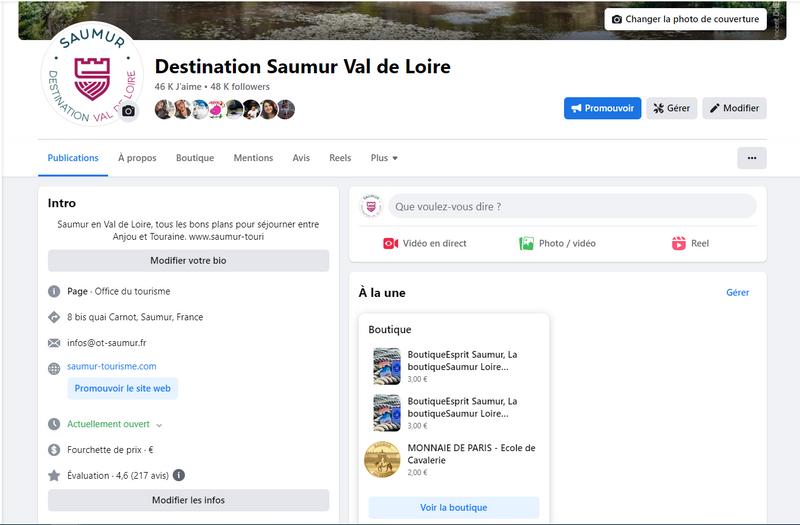
Task: Click the Vidéo en direct camera icon
Action: pyautogui.click(x=391, y=243)
